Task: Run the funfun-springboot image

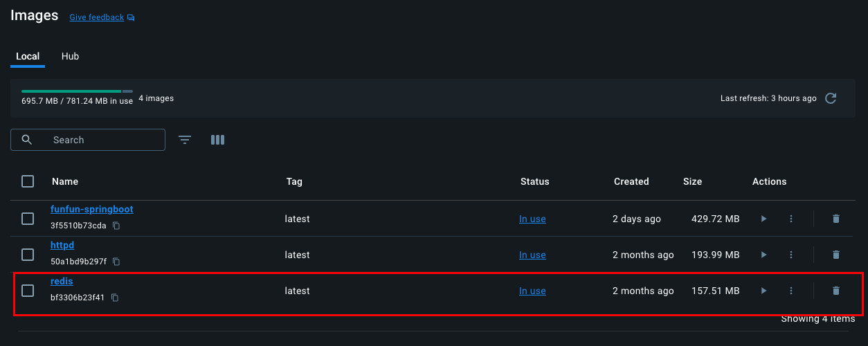Action: (763, 219)
